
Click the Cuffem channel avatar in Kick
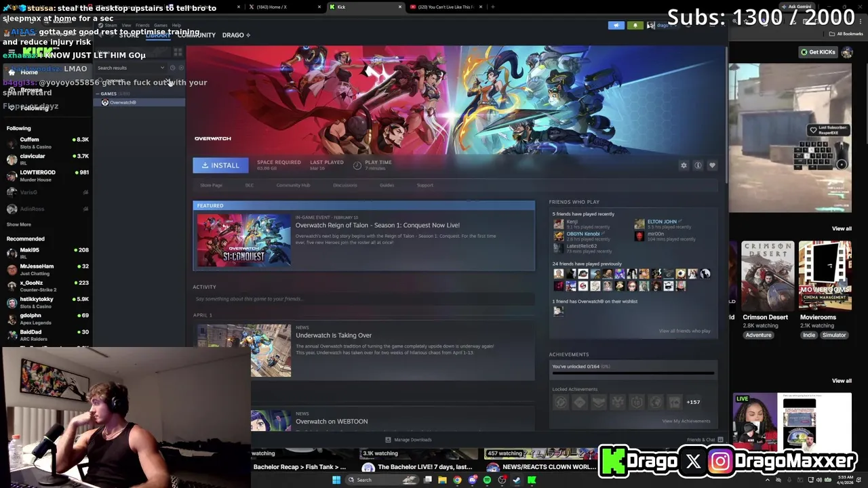tap(12, 143)
